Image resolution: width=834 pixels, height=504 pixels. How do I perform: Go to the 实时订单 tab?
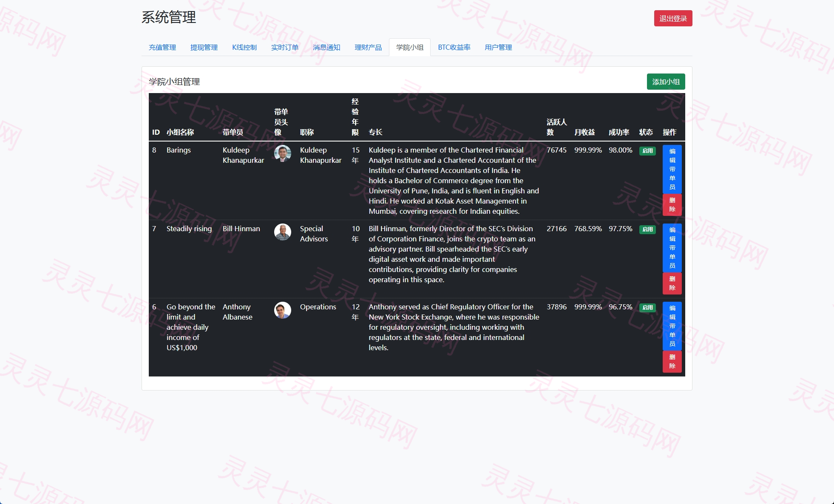click(x=285, y=47)
